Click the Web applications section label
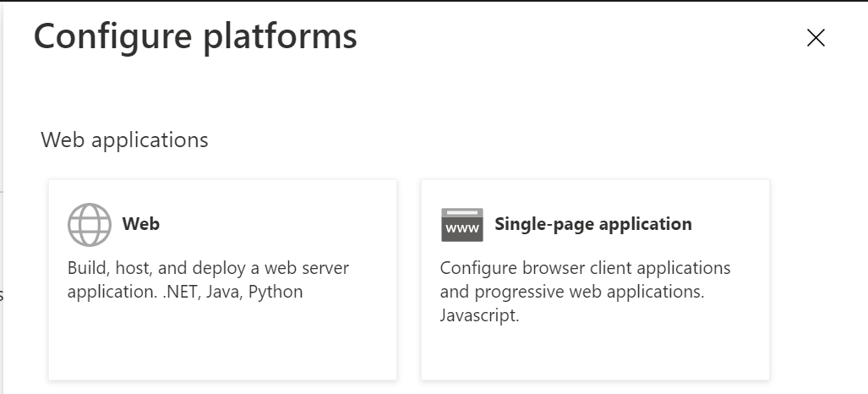Screen dimensions: 868x394 pos(124,140)
